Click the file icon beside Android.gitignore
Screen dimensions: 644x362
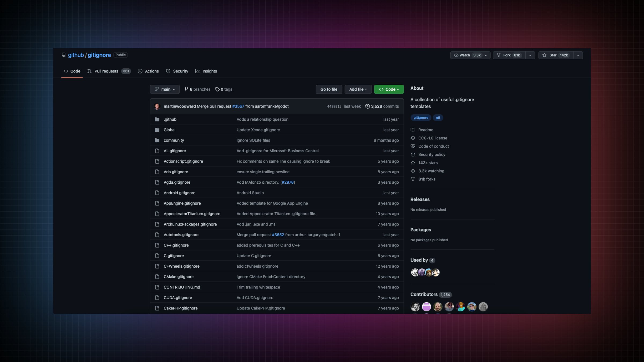[157, 193]
